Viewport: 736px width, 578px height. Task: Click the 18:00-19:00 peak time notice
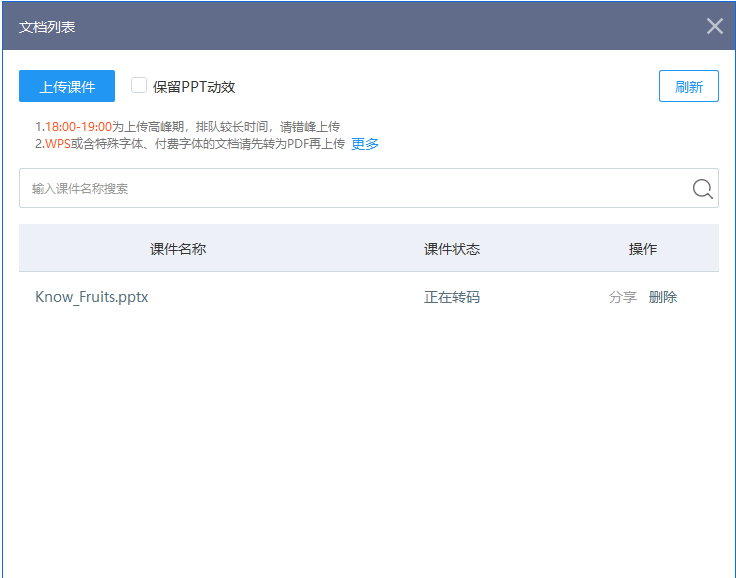coord(187,127)
